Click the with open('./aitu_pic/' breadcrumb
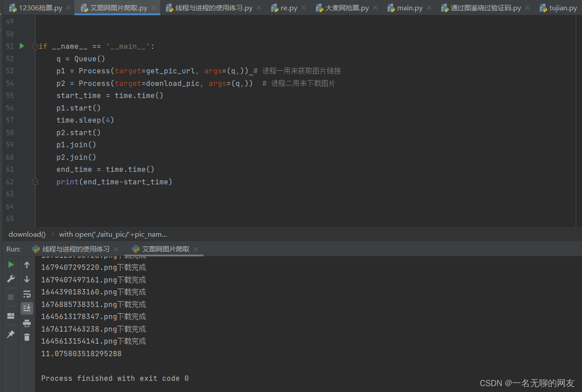Image resolution: width=582 pixels, height=392 pixels. 113,234
